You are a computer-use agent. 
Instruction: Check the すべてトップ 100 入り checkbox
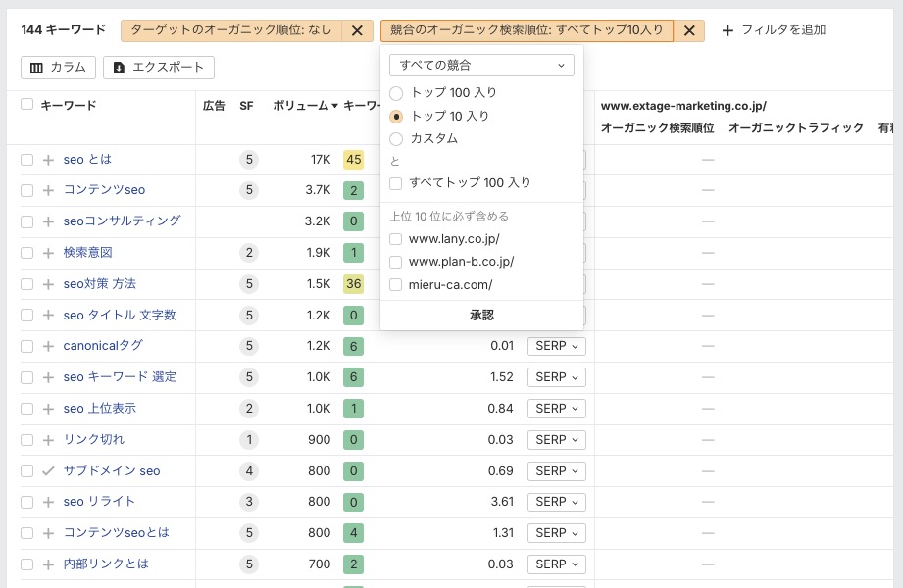[x=396, y=183]
